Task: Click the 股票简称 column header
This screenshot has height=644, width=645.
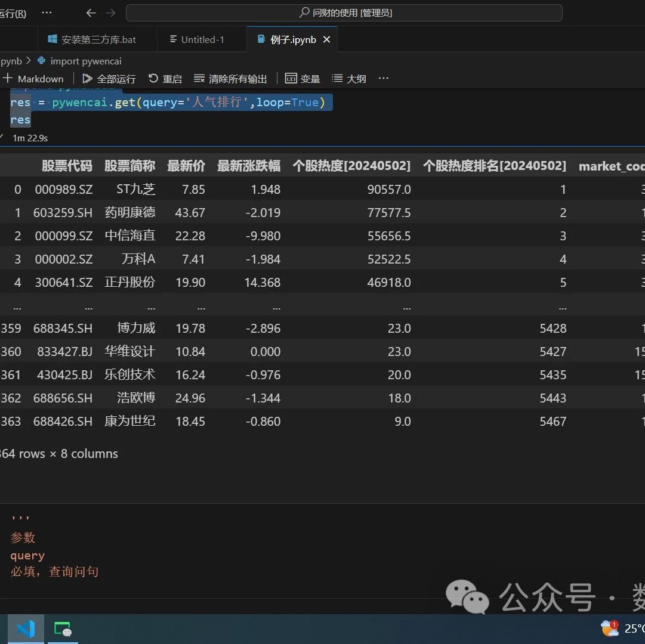Action: 129,166
